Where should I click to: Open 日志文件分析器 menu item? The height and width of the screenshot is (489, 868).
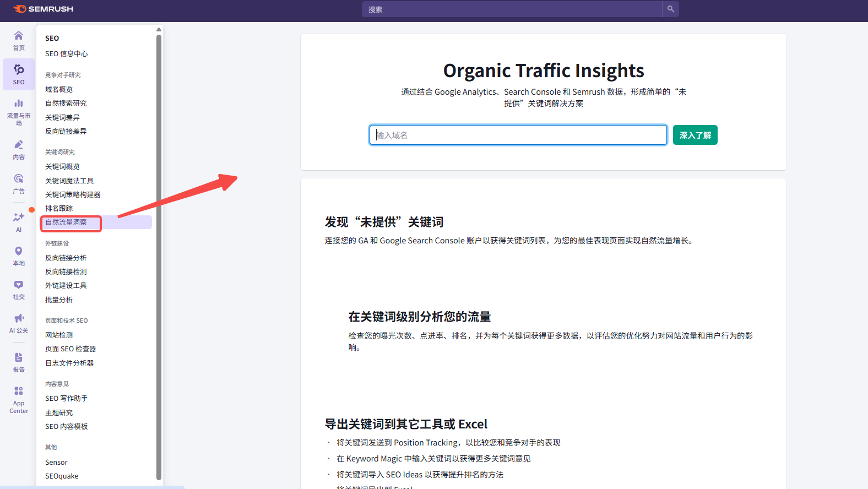69,363
